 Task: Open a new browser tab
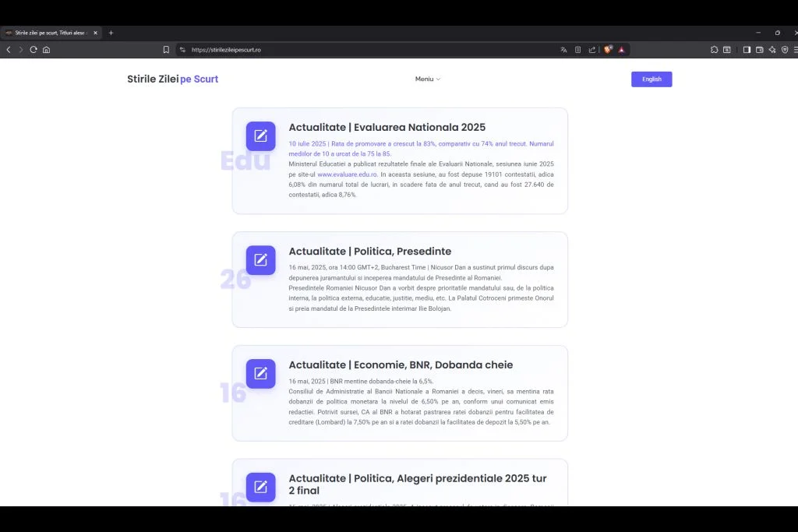pyautogui.click(x=111, y=33)
